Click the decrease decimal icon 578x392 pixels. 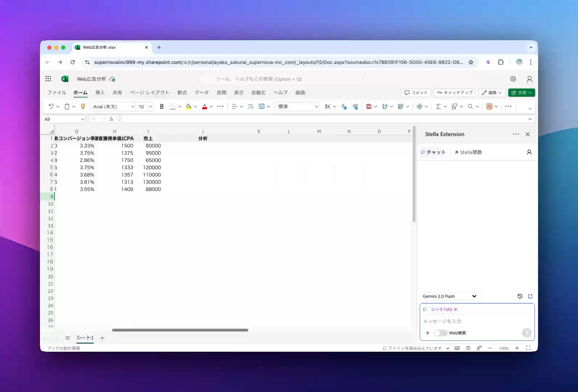[344, 106]
